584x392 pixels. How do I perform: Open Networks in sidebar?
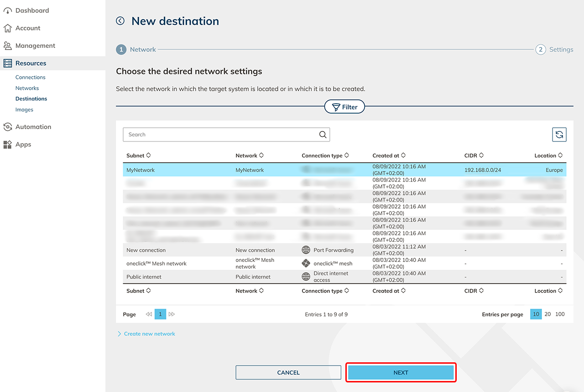pyautogui.click(x=27, y=88)
